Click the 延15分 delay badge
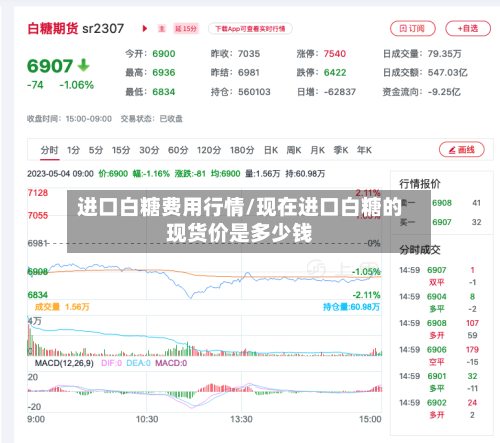Screen dimensions: 500x443 pyautogui.click(x=186, y=29)
